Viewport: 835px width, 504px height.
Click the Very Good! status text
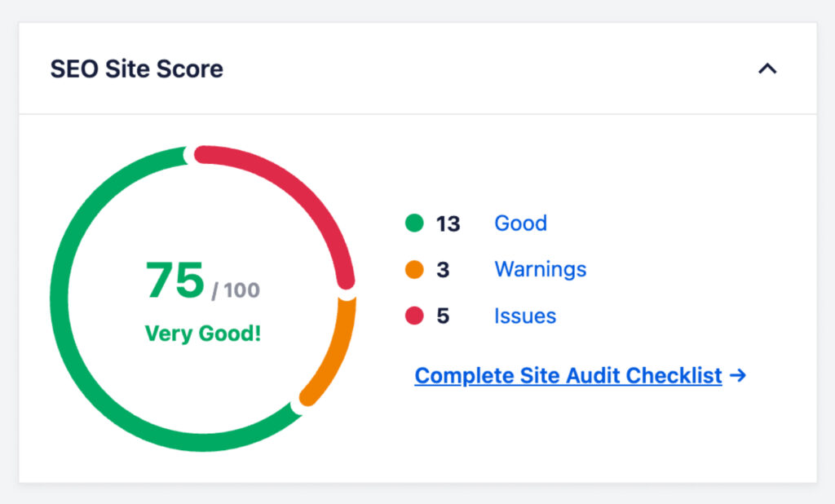click(x=202, y=333)
